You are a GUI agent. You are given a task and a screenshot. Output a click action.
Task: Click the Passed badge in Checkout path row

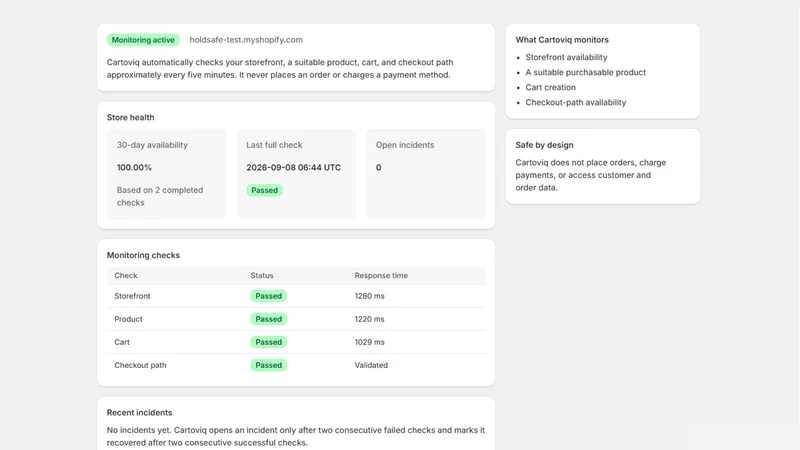tap(268, 365)
